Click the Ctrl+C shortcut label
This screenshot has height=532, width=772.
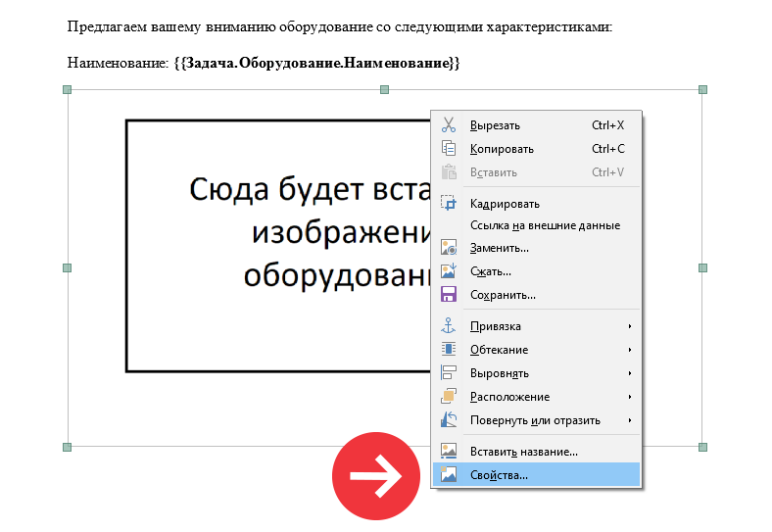coord(608,149)
